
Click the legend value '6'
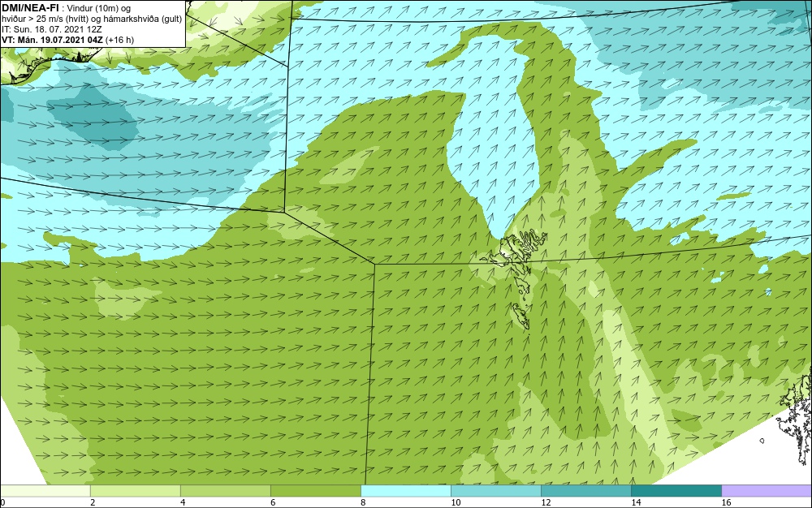[x=273, y=502]
